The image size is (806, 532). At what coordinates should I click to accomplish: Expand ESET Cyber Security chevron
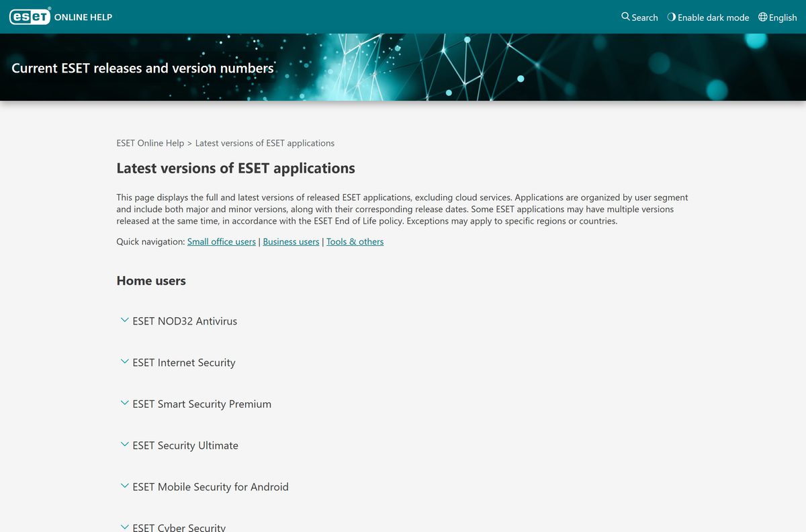click(124, 527)
